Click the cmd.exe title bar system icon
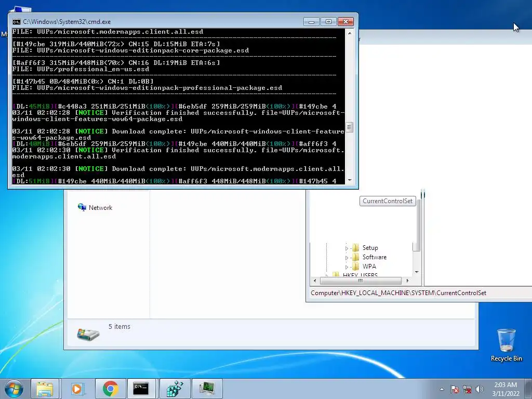This screenshot has width=532, height=399. (16, 22)
